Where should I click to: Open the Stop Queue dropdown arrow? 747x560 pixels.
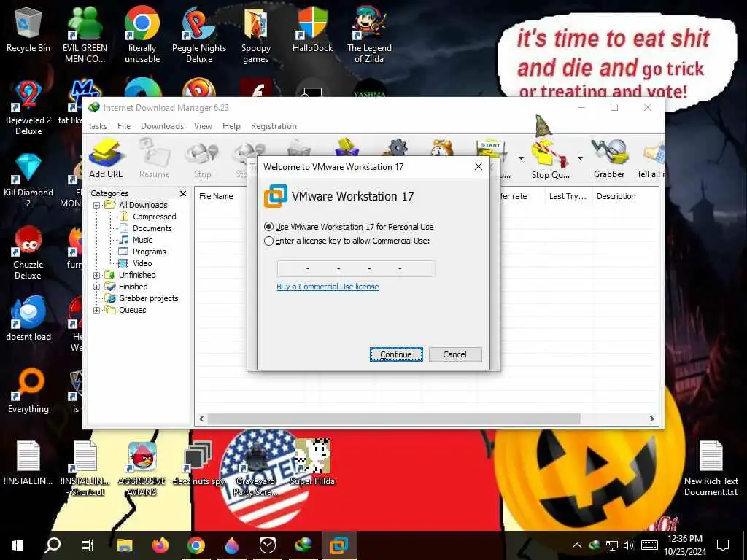pos(580,158)
